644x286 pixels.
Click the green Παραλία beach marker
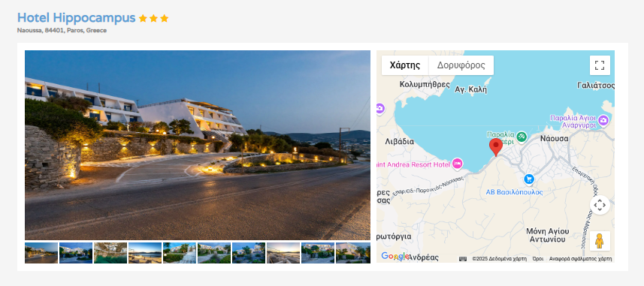[522, 137]
